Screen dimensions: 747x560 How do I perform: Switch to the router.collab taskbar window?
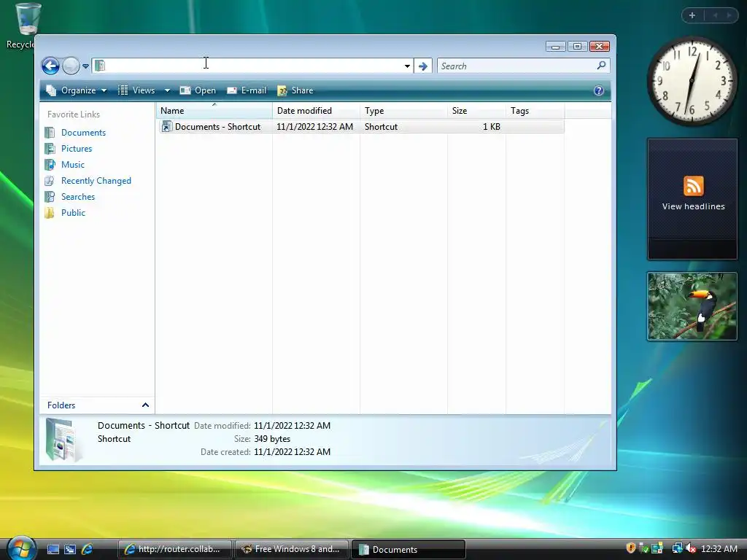click(174, 549)
